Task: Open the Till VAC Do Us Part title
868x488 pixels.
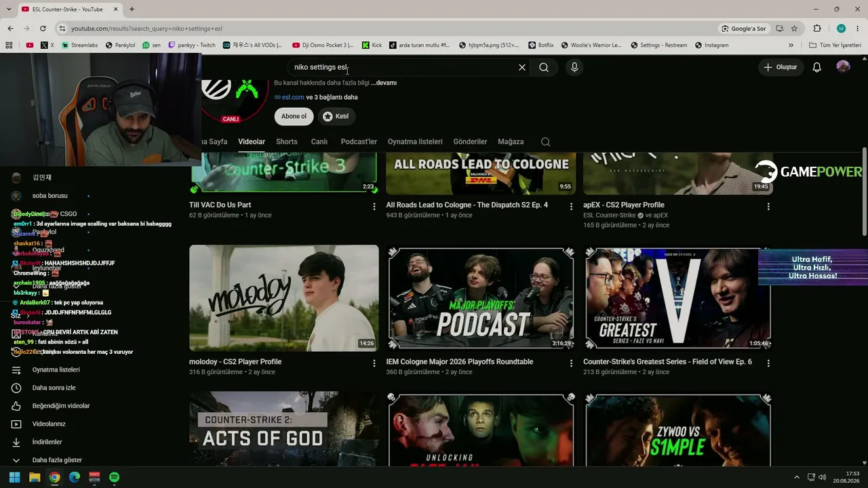Action: (x=220, y=205)
